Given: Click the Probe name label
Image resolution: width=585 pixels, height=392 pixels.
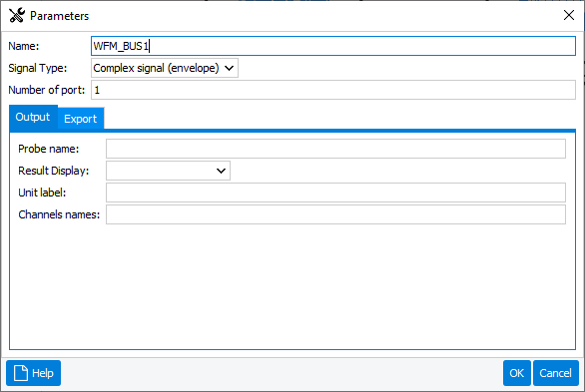Looking at the screenshot, I should (x=49, y=149).
